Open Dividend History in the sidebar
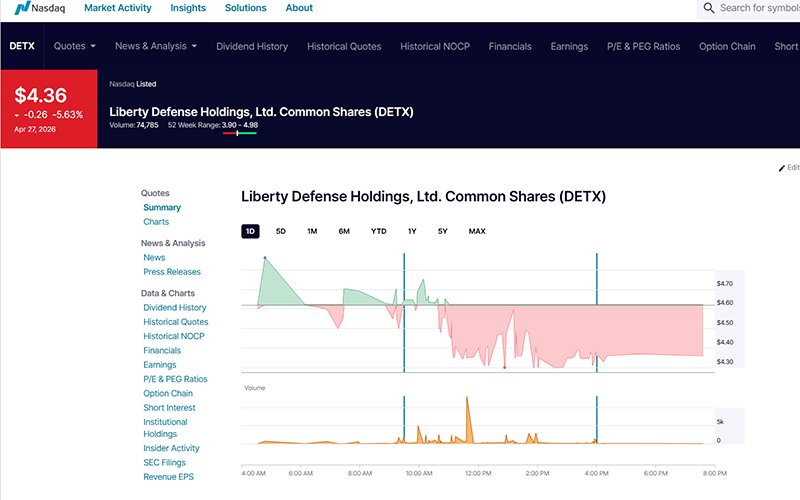The height and width of the screenshot is (500, 800). pyautogui.click(x=174, y=308)
